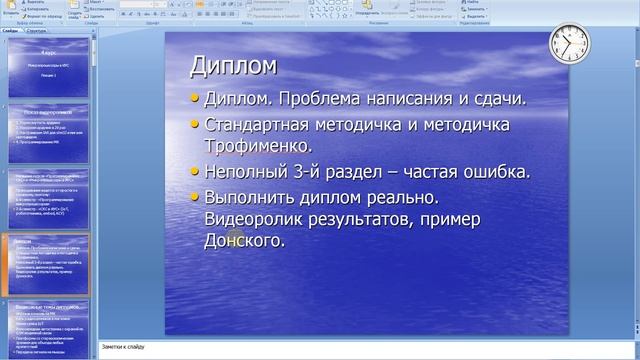Click the Clear Formatting icon
This screenshot has height=360, width=640.
pos(188,4)
